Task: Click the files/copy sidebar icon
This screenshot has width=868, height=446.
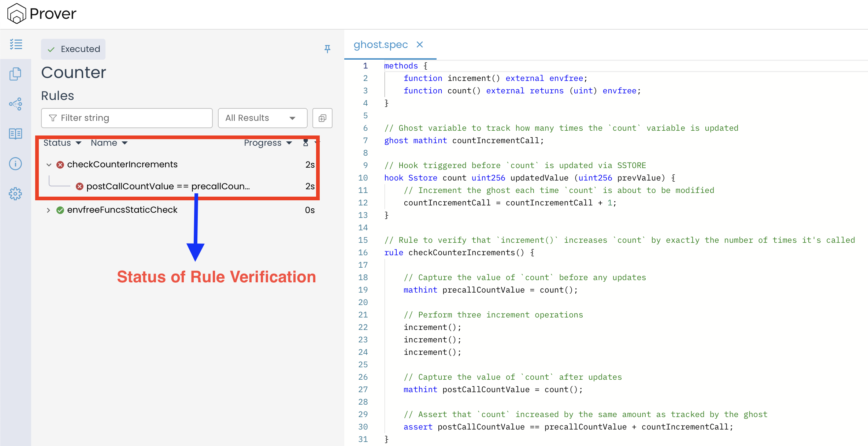Action: (15, 74)
